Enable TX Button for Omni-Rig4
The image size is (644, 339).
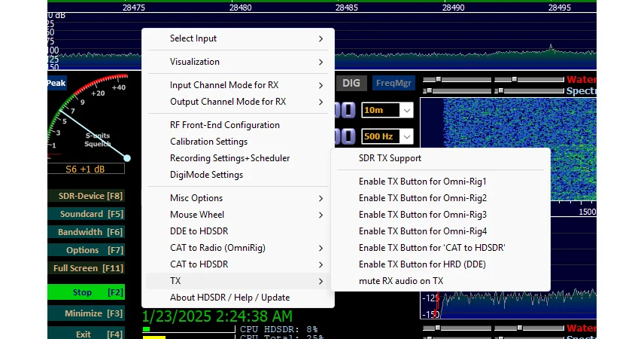(x=440, y=231)
